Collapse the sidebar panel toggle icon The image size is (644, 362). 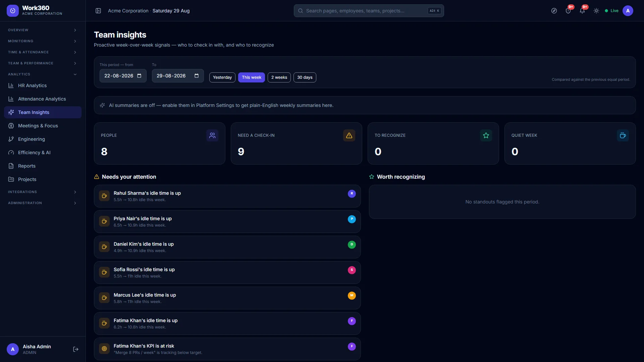98,11
